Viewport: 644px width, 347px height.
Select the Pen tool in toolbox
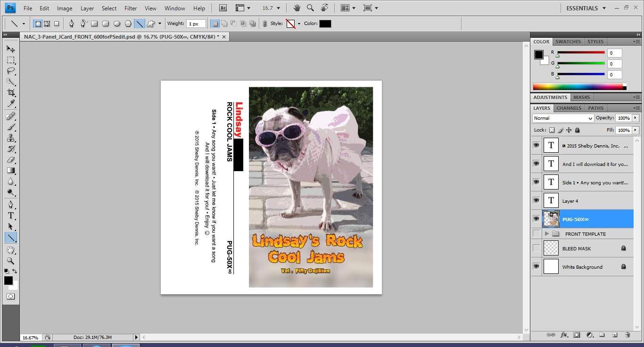coord(10,205)
